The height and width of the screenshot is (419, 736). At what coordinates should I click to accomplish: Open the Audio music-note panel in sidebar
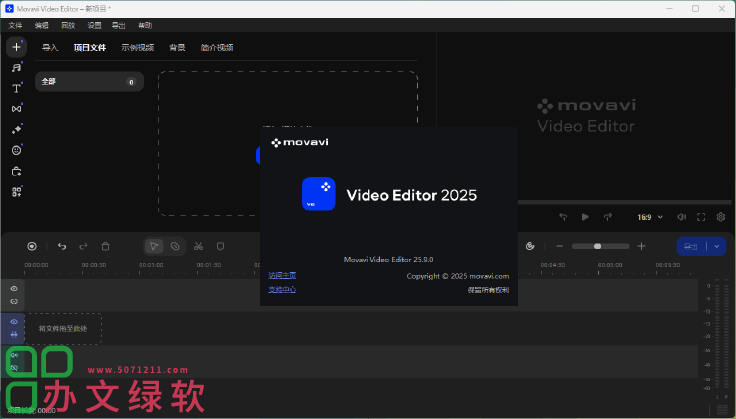point(16,68)
